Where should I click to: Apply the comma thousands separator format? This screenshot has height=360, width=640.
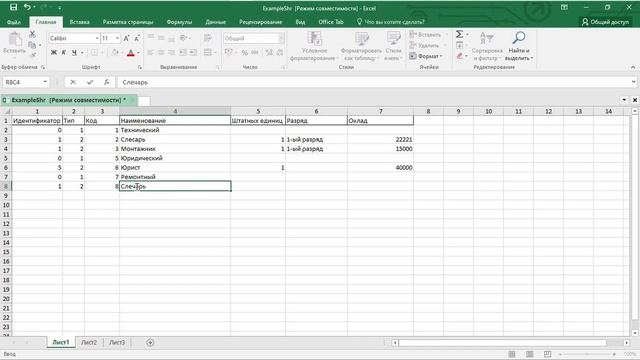pyautogui.click(x=255, y=52)
